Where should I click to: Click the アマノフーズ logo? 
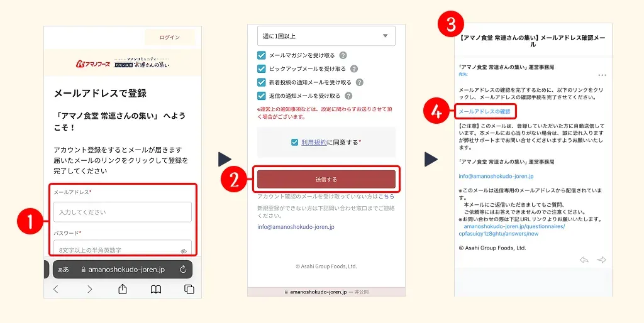[x=93, y=63]
